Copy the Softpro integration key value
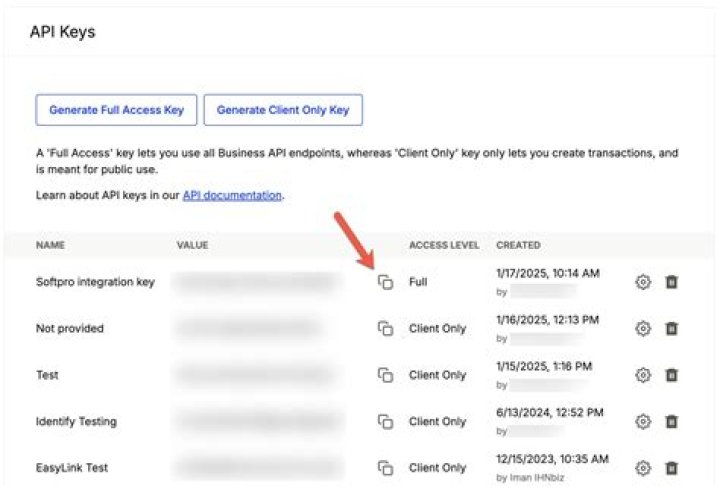The image size is (720, 492). [385, 282]
